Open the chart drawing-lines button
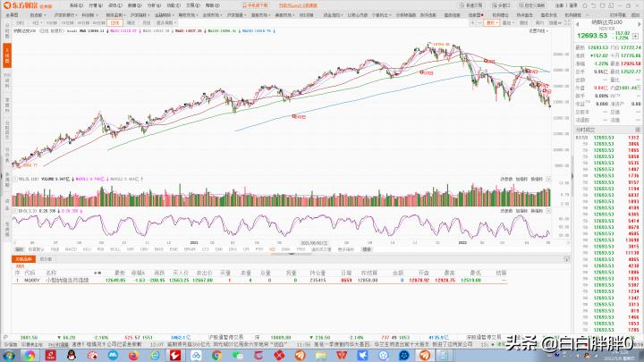This screenshot has width=644, height=362. click(523, 22)
